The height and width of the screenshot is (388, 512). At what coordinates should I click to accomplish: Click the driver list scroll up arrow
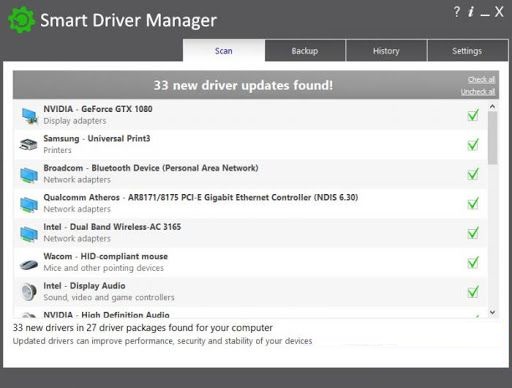pos(492,107)
